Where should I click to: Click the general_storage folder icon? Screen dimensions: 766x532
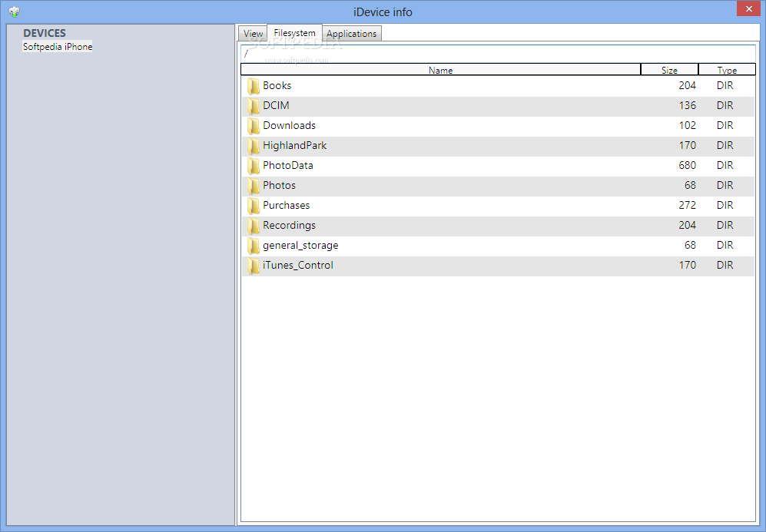(x=253, y=246)
